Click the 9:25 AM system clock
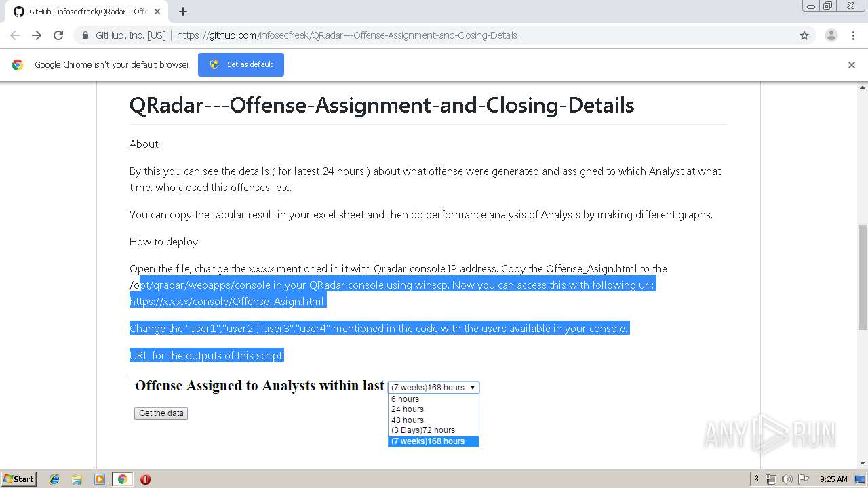This screenshot has width=868, height=488. click(833, 479)
